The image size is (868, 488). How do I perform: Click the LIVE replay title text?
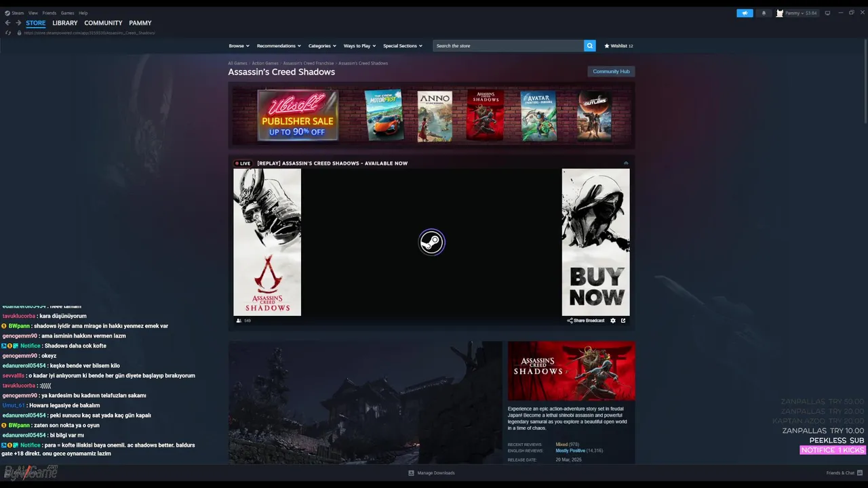pos(332,163)
